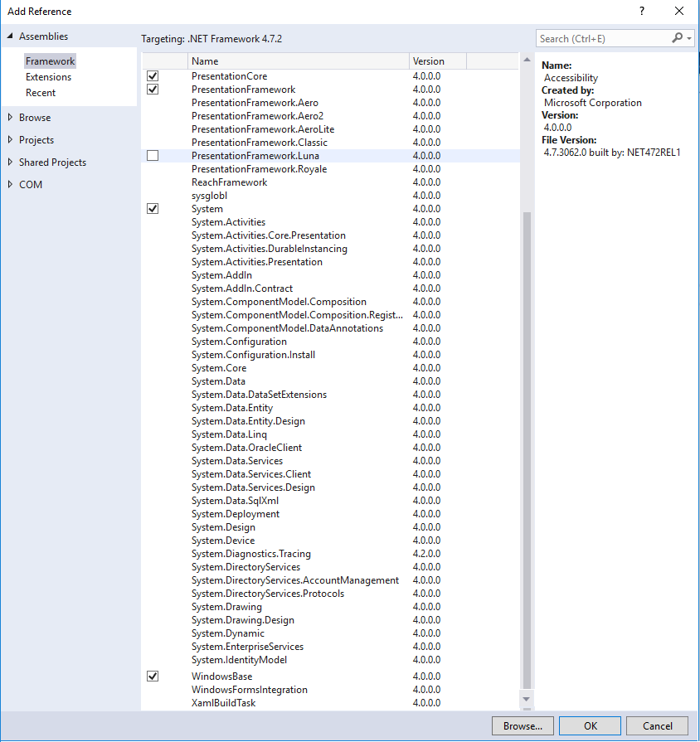
Task: Confirm with the OK button
Action: pyautogui.click(x=590, y=726)
